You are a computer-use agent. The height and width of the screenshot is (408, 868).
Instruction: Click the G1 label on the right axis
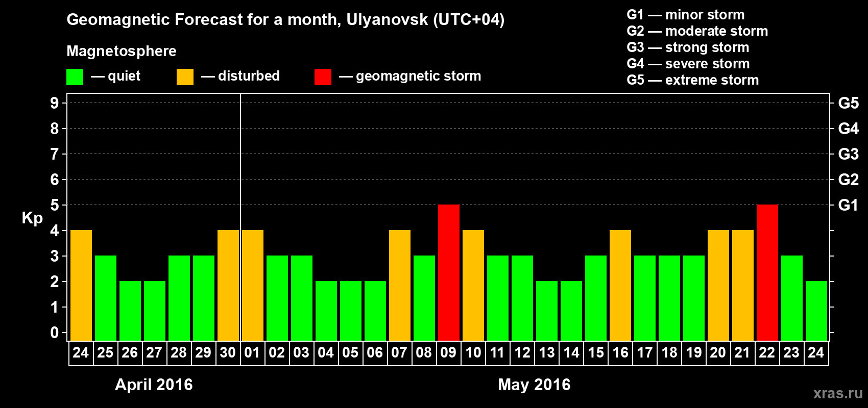coord(849,205)
